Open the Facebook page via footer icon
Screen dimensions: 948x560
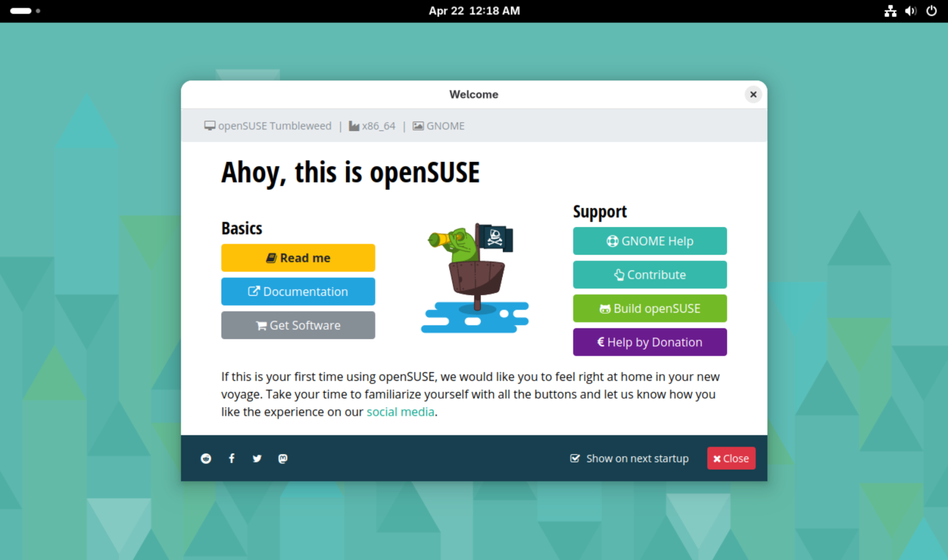(x=231, y=458)
